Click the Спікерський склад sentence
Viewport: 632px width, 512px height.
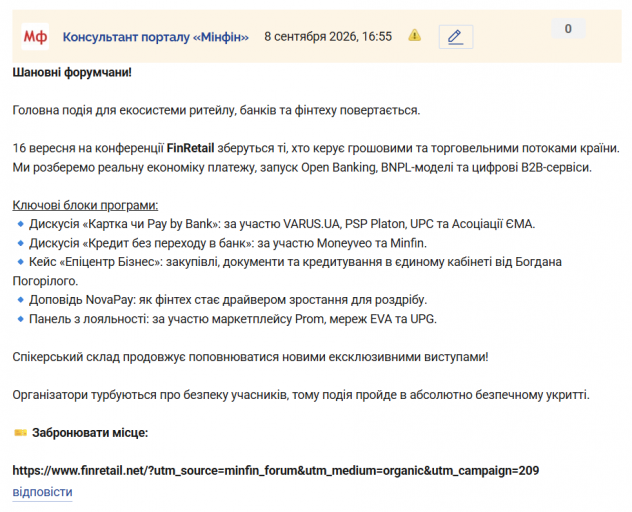[x=250, y=357]
